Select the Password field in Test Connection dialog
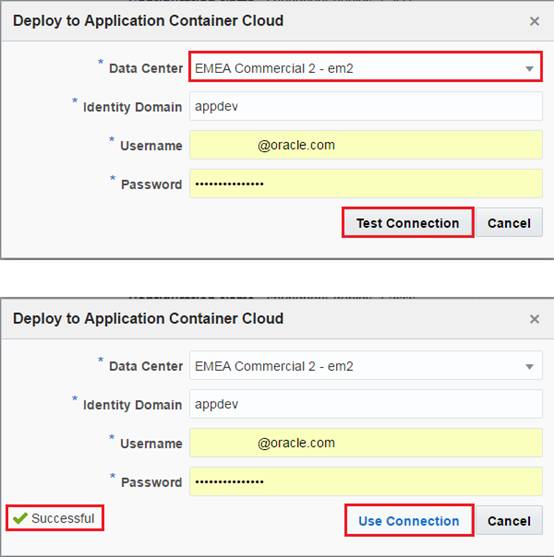554x557 pixels. [366, 183]
